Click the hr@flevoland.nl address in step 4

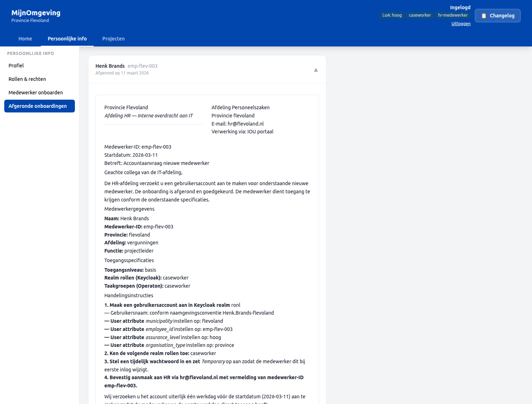pyautogui.click(x=198, y=377)
